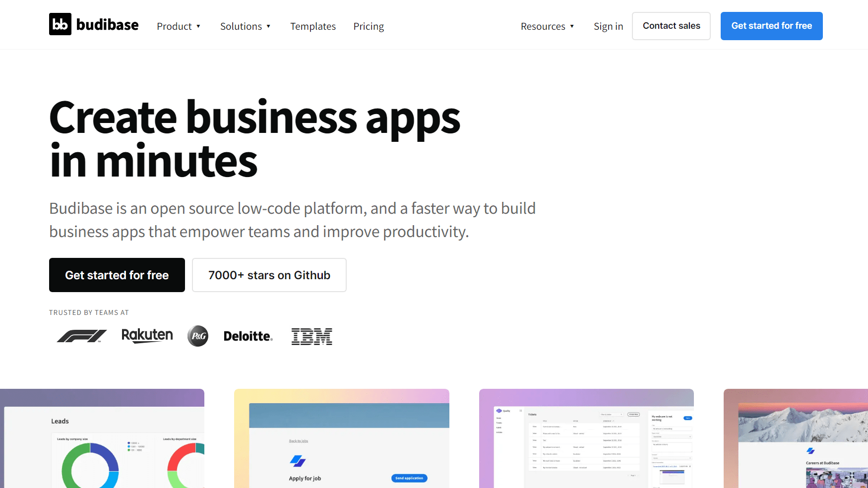Click the P&G logo
Screen dimensions: 868x488
point(198,336)
